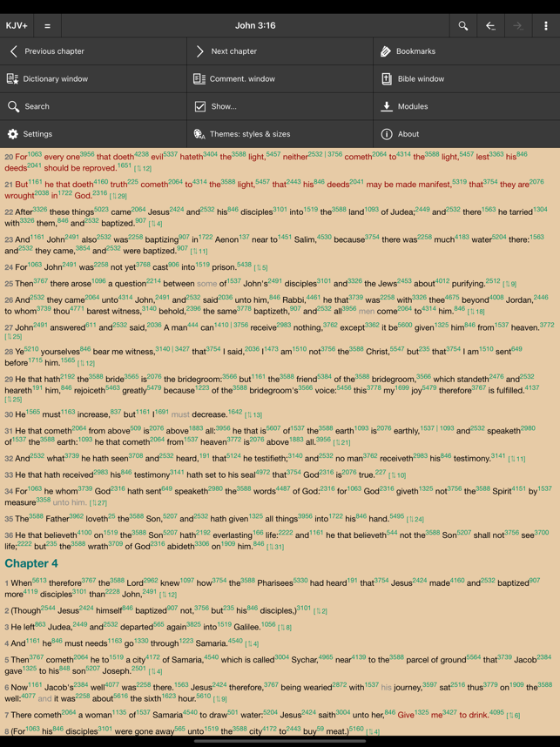The image size is (560, 747).
Task: Tap the word 'Galilee' in Chapter 4 verse 3
Action: (x=246, y=628)
